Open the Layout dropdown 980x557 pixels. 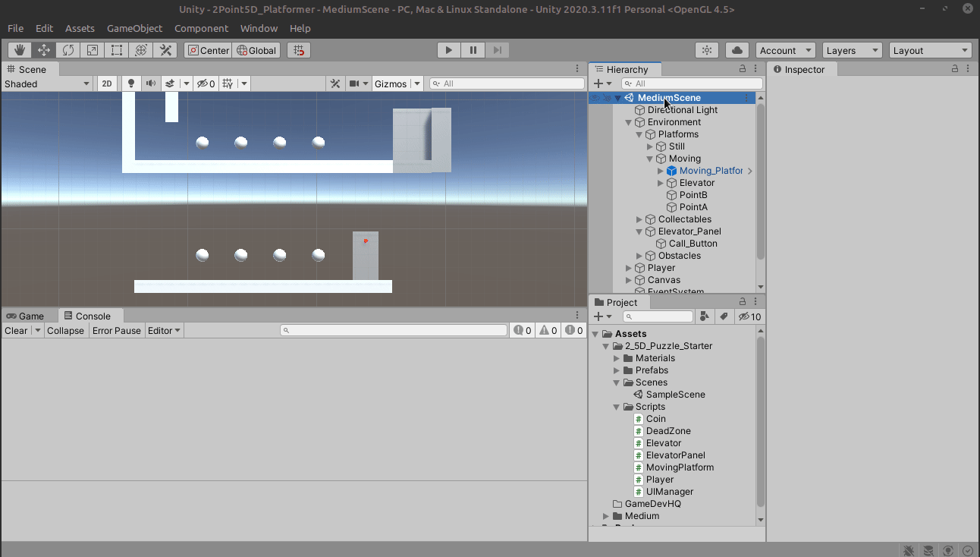(931, 50)
